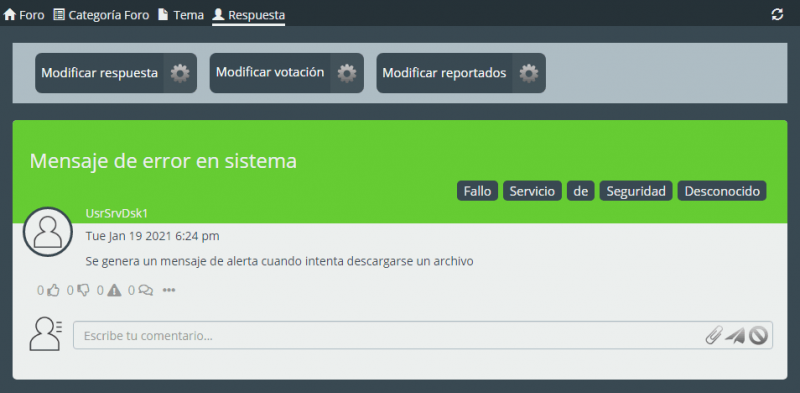
Task: Cancel the comment with the prohibition icon
Action: (758, 335)
